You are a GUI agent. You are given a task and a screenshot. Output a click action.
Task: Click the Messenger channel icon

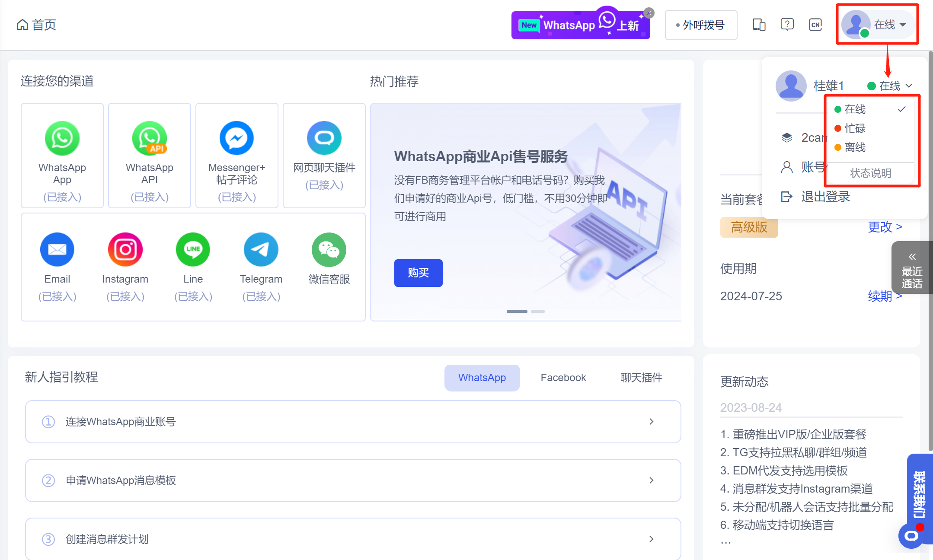[x=236, y=138]
